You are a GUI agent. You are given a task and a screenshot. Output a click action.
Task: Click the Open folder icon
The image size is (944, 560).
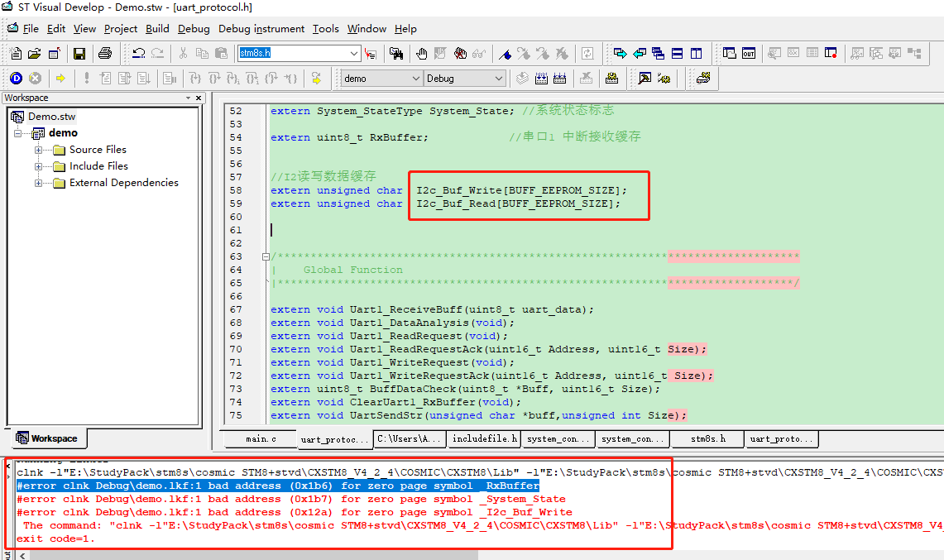pyautogui.click(x=35, y=54)
